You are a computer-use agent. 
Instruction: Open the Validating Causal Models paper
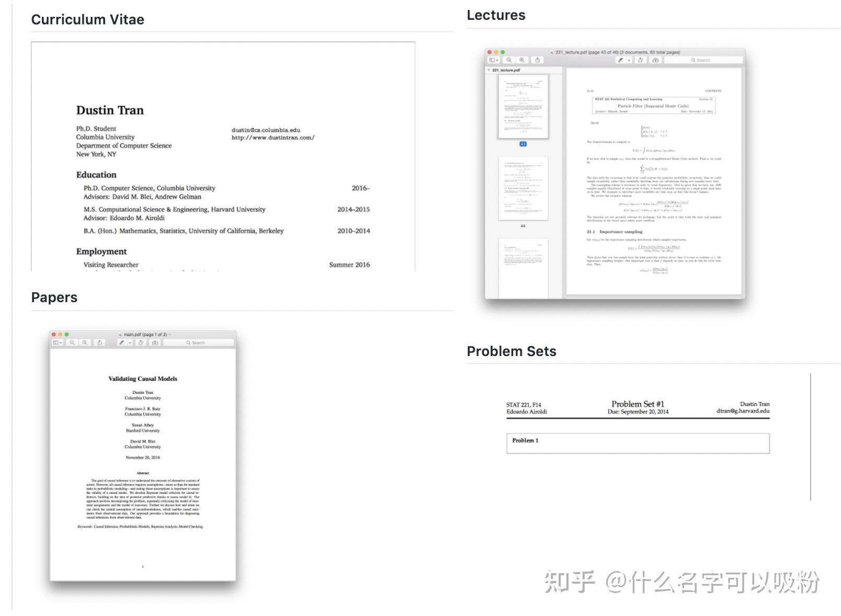point(143,379)
